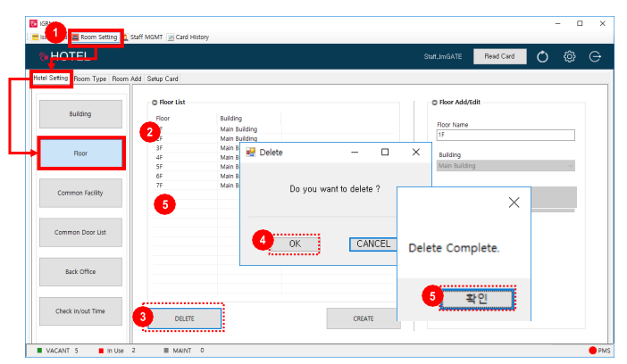Click the 확인 confirmation button

pos(477,298)
